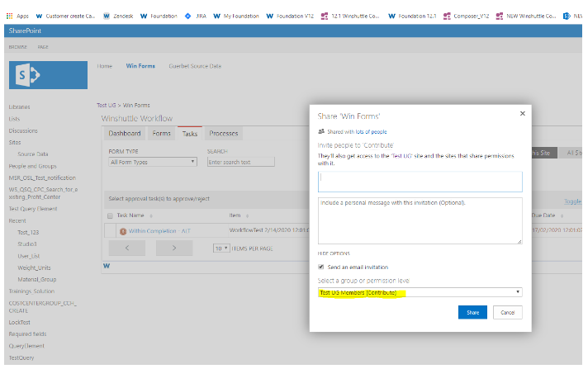The height and width of the screenshot is (369, 588).
Task: Sort by Task Name column arrows
Action: tap(151, 215)
